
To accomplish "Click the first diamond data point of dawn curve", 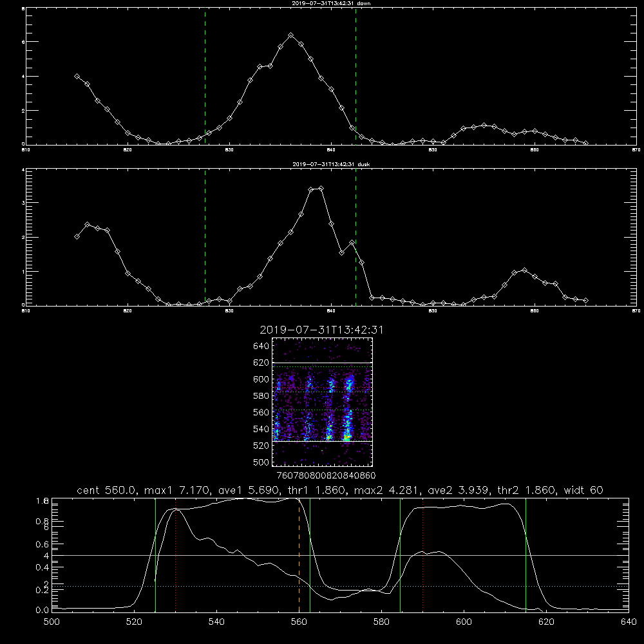I will click(x=77, y=76).
